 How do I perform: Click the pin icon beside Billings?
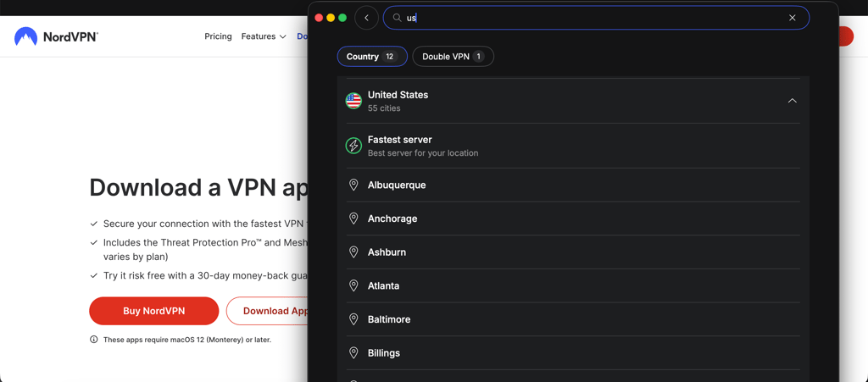(x=353, y=353)
